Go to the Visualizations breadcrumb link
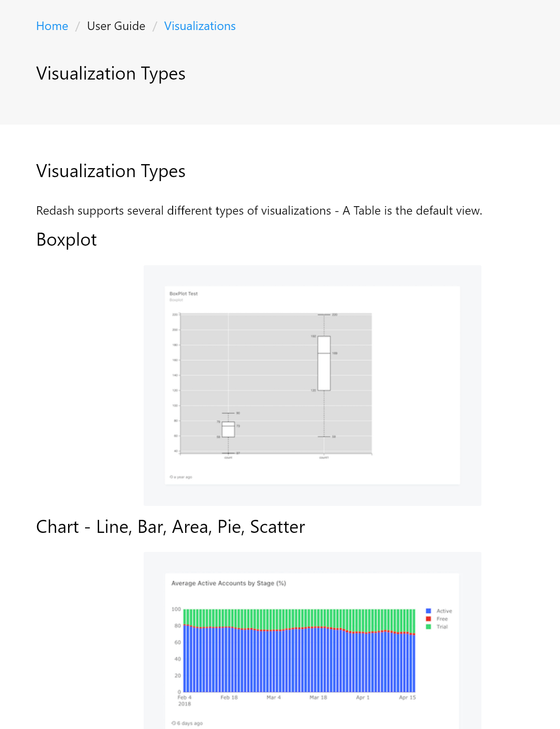 200,26
